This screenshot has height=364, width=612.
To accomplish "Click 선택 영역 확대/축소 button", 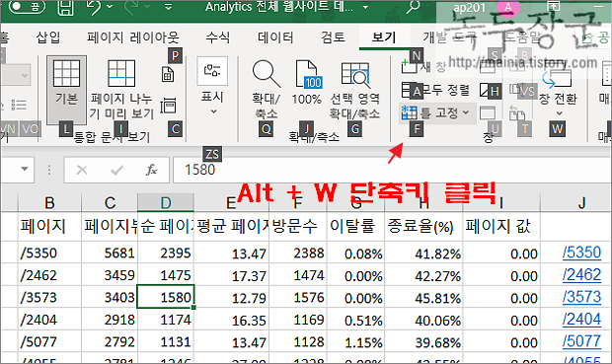I will click(x=354, y=90).
